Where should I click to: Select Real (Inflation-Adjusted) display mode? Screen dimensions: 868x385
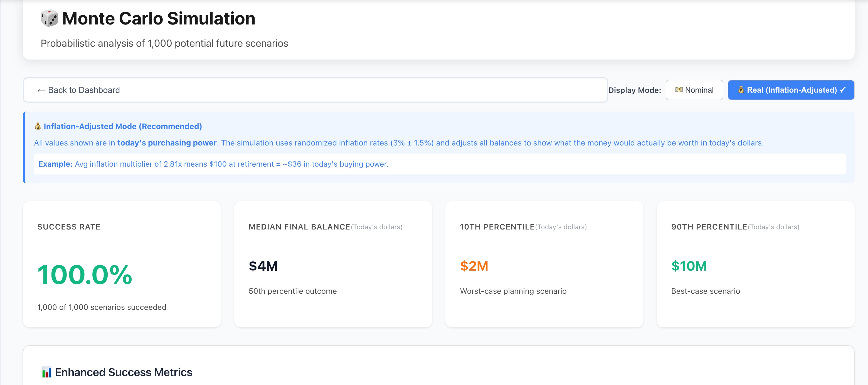tap(791, 90)
